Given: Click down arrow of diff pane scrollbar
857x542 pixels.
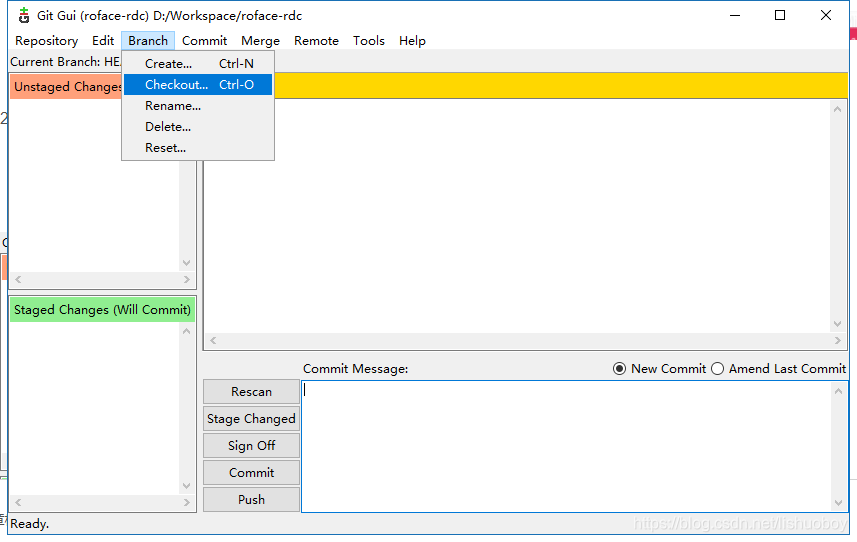Looking at the screenshot, I should [837, 324].
